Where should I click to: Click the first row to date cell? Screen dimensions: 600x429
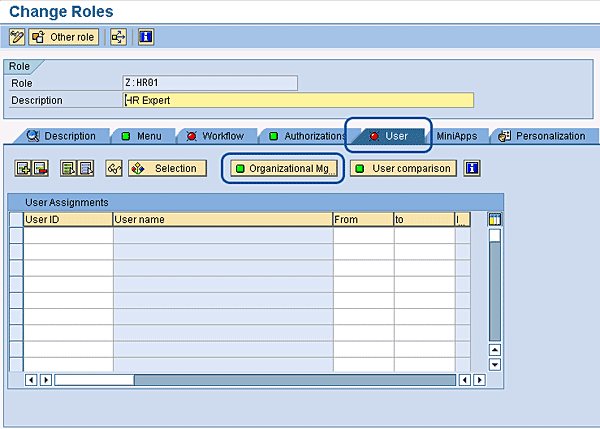(x=425, y=235)
